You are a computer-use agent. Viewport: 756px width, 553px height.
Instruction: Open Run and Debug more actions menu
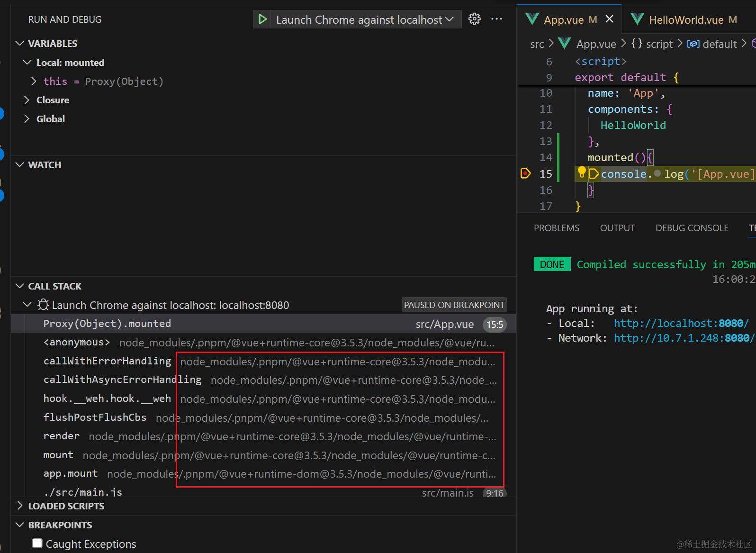click(x=496, y=19)
